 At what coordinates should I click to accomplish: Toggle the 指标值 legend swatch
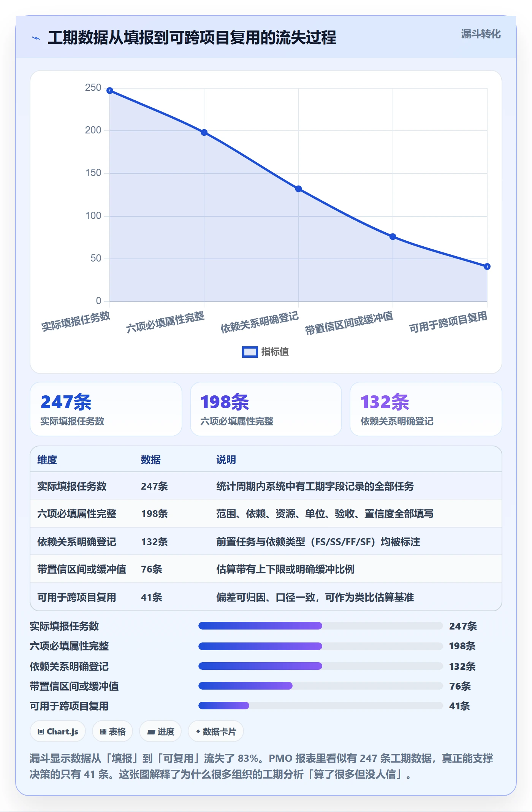point(250,352)
